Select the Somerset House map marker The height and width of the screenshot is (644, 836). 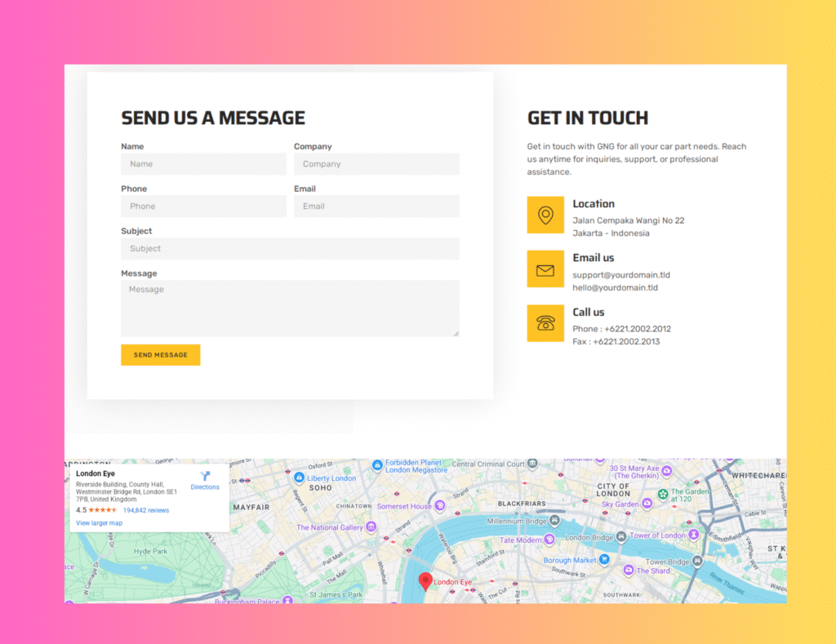click(x=440, y=506)
